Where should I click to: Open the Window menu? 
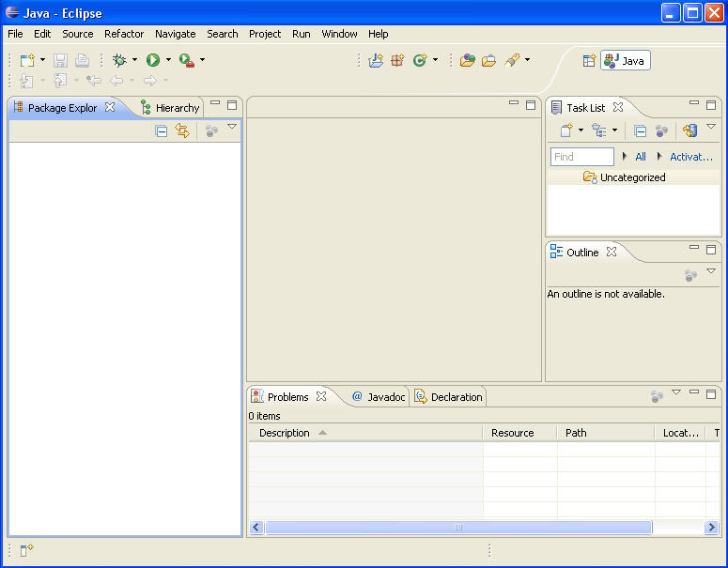tap(339, 34)
